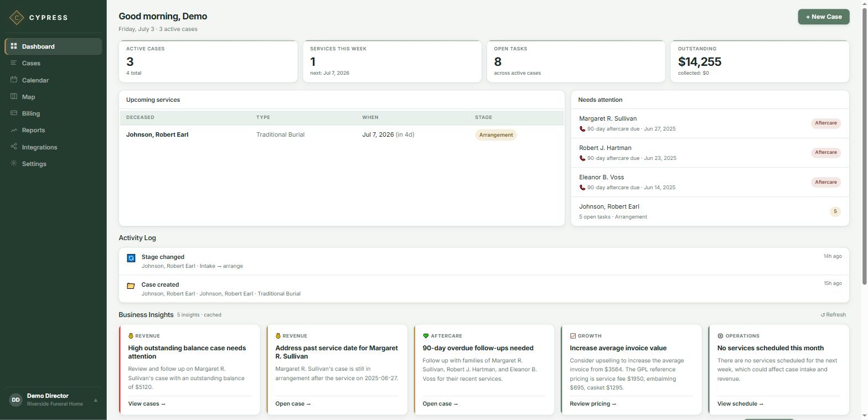This screenshot has height=420, width=868.
Task: Click the Cypress diamond logo icon
Action: 17,17
